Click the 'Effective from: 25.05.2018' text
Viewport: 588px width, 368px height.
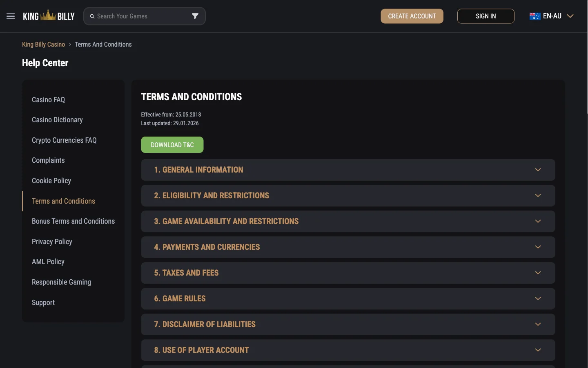(x=171, y=114)
